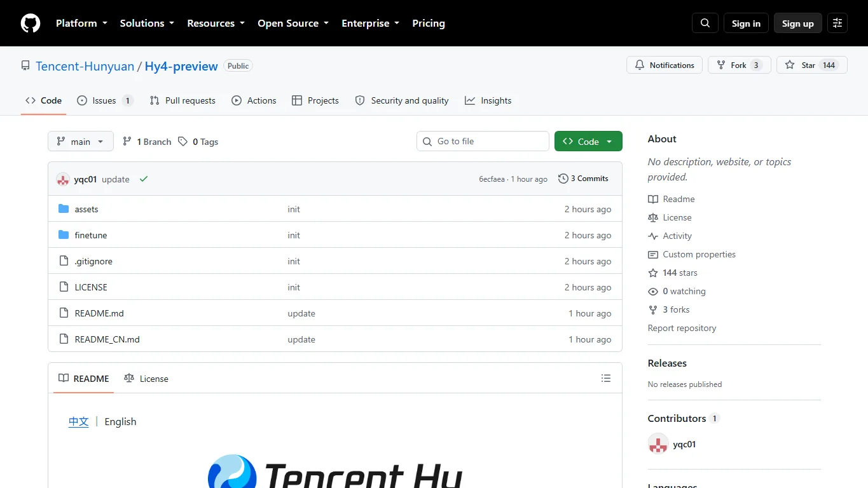Click the README_CN.md file icon

point(64,339)
